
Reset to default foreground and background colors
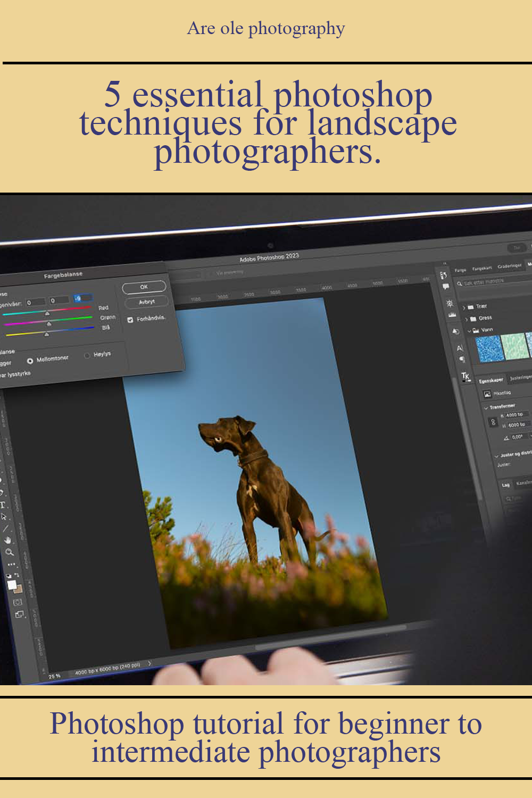click(x=9, y=576)
